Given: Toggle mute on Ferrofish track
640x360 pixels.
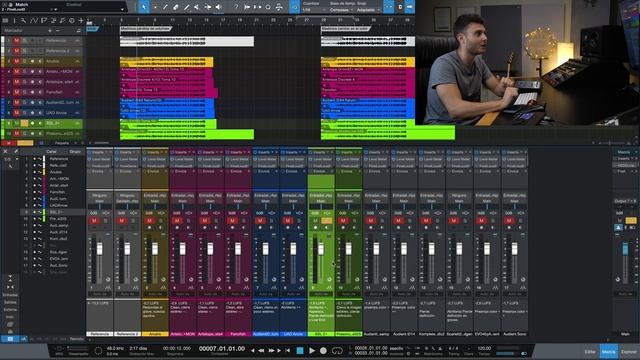Looking at the screenshot, I should pyautogui.click(x=16, y=92).
